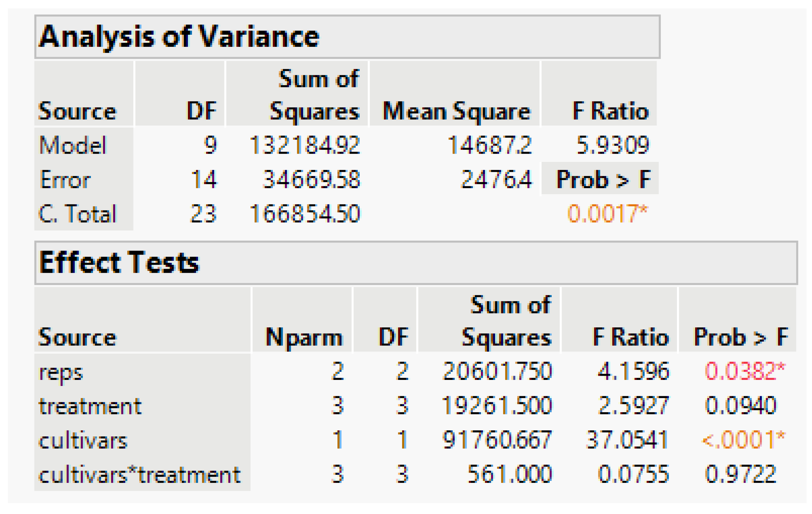Click the <.0001 cultivars probability value
The width and height of the screenshot is (812, 514).
(x=743, y=440)
